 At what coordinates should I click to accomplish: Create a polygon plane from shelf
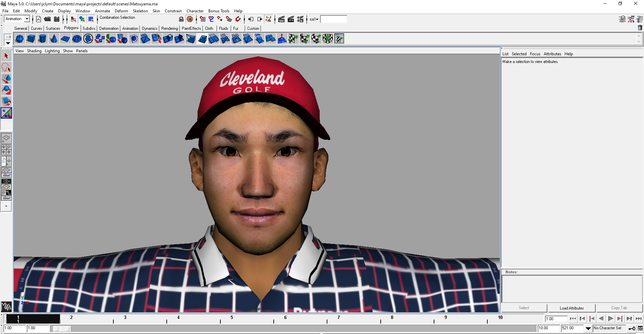(x=65, y=39)
